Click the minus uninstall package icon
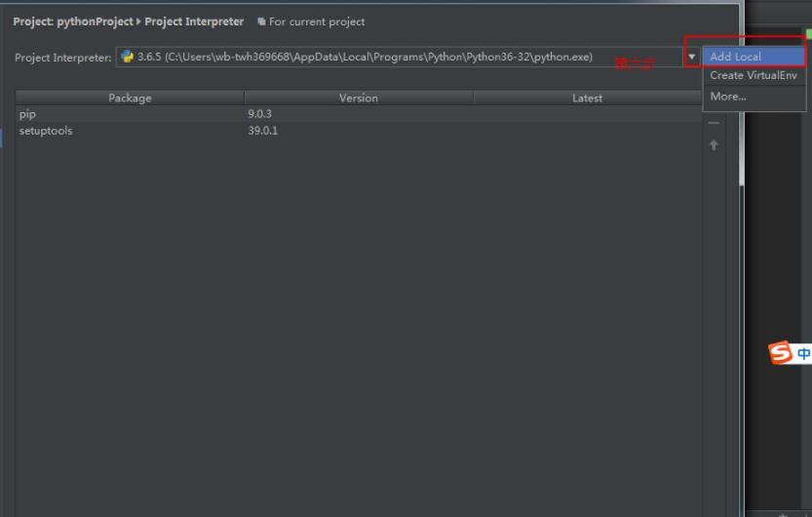The image size is (812, 517). (714, 123)
